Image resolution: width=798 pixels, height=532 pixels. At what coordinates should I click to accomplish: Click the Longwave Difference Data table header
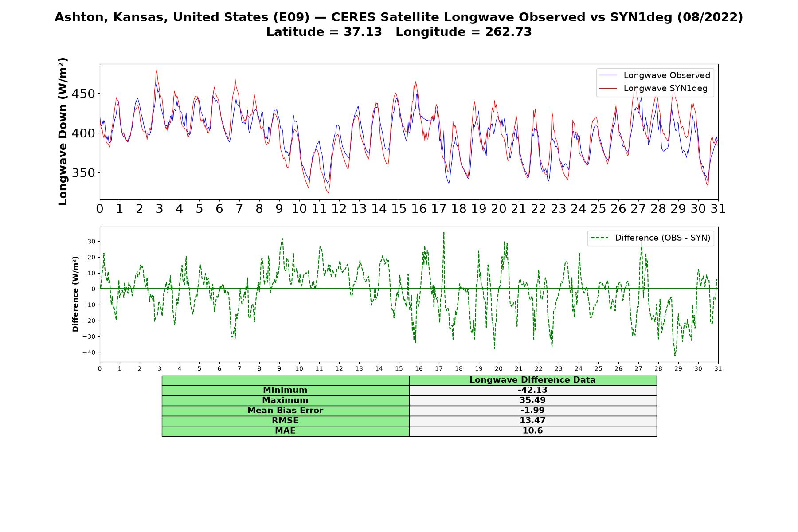tap(532, 380)
